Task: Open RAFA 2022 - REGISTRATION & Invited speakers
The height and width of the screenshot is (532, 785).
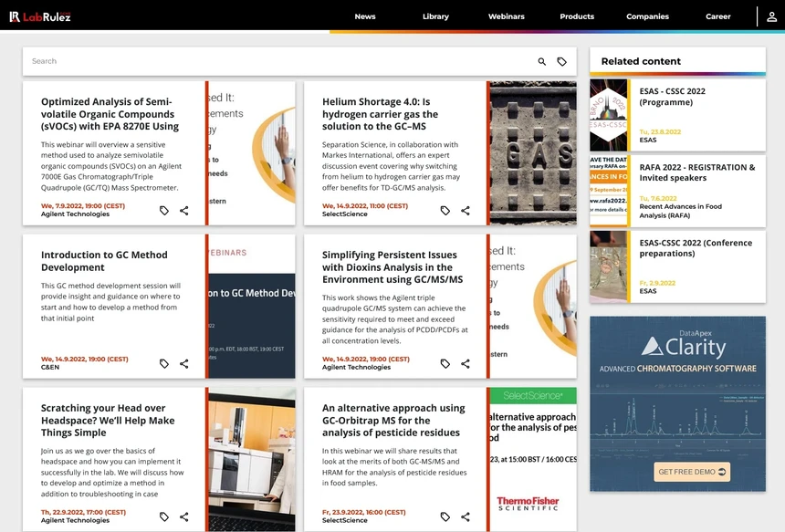Action: (696, 172)
